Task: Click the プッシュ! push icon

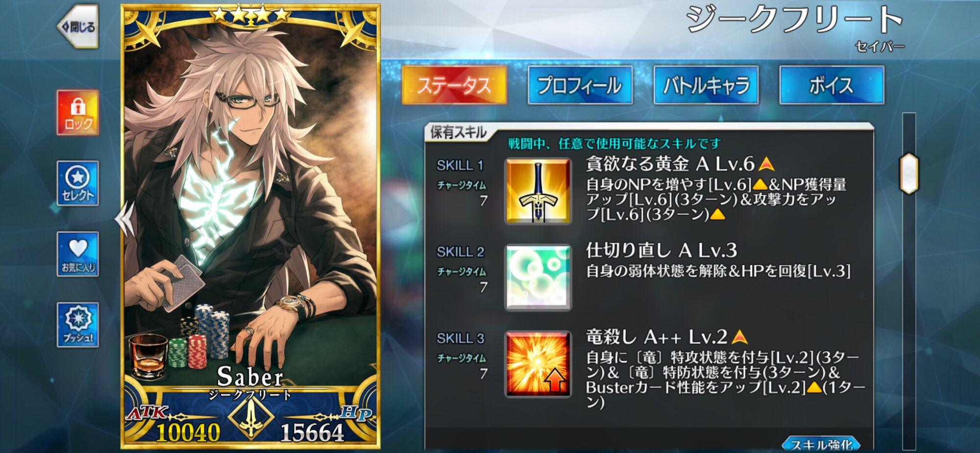Action: [78, 325]
